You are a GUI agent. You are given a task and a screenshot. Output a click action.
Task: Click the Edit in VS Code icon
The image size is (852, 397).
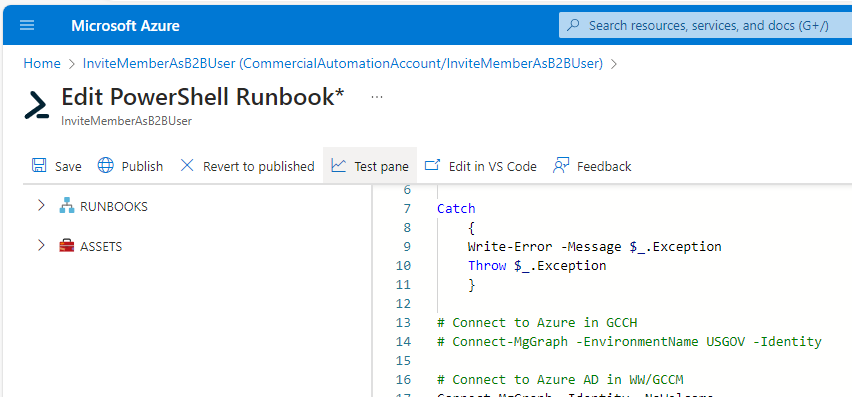[x=432, y=165]
